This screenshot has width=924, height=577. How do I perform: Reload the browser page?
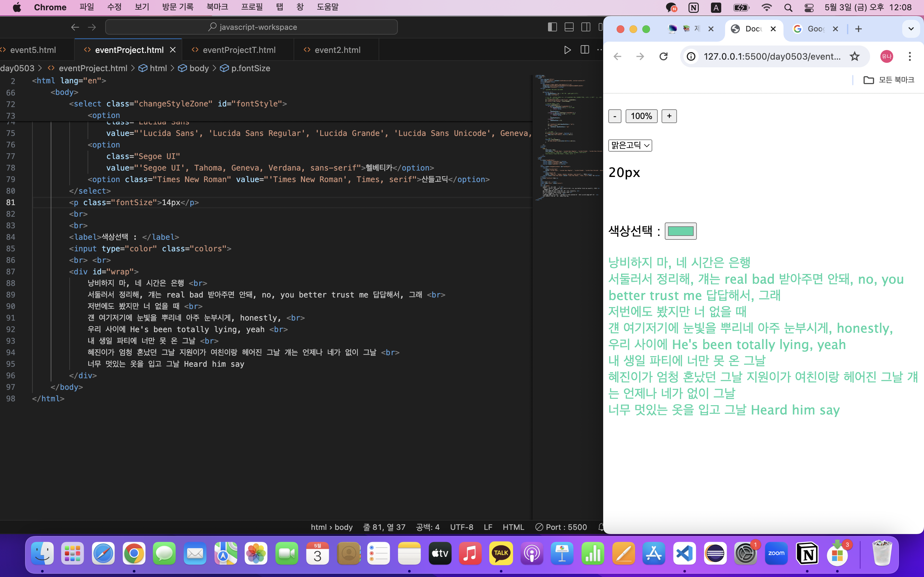(x=663, y=56)
